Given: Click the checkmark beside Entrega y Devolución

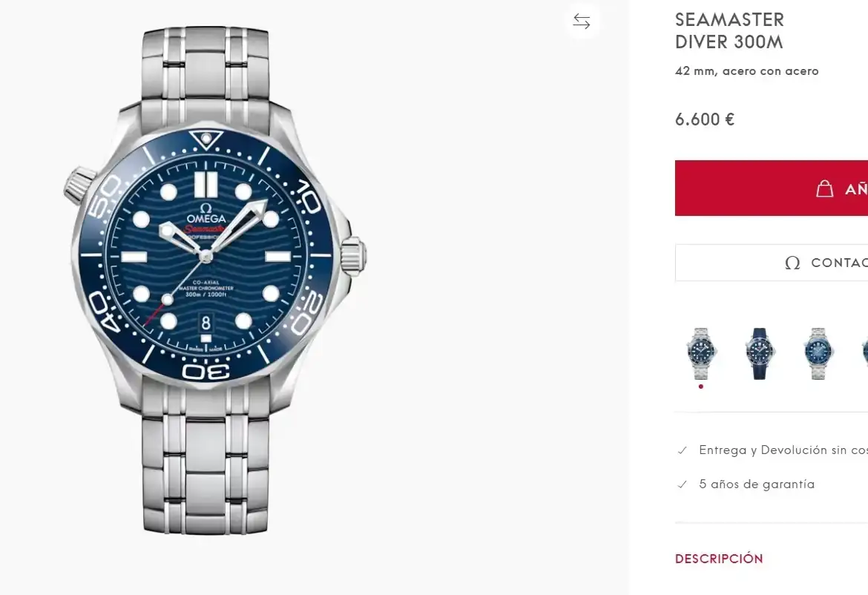Looking at the screenshot, I should pyautogui.click(x=683, y=450).
